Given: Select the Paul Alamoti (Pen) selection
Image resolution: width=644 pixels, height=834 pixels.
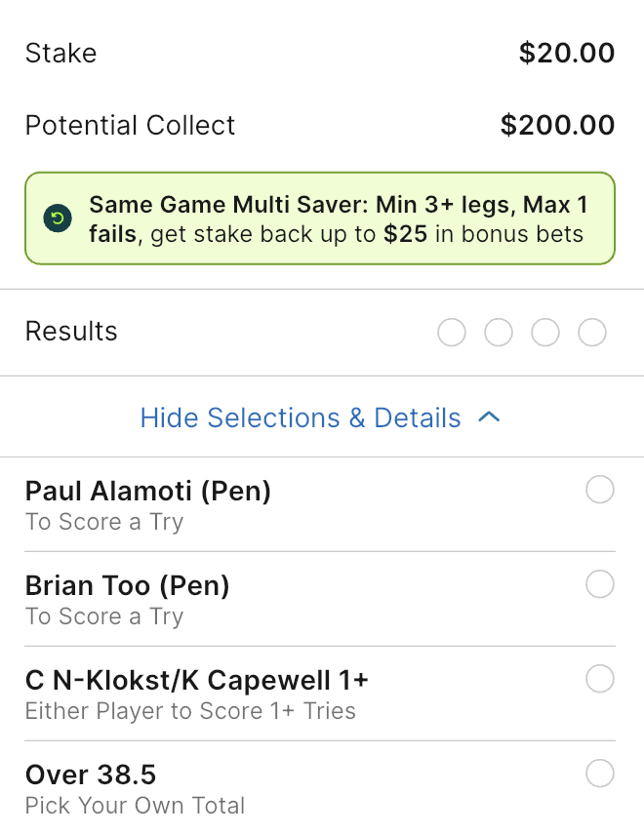Looking at the screenshot, I should pyautogui.click(x=320, y=504).
